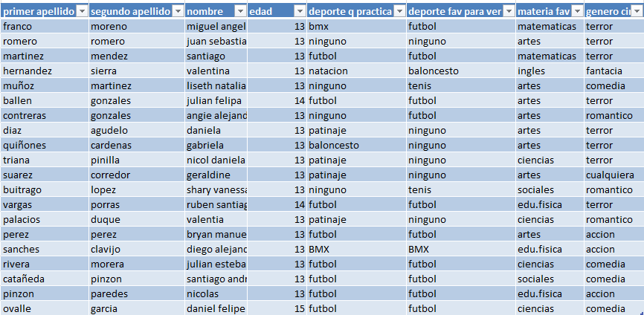Open the deporte fav para ver filter
The height and width of the screenshot is (315, 644).
508,11
